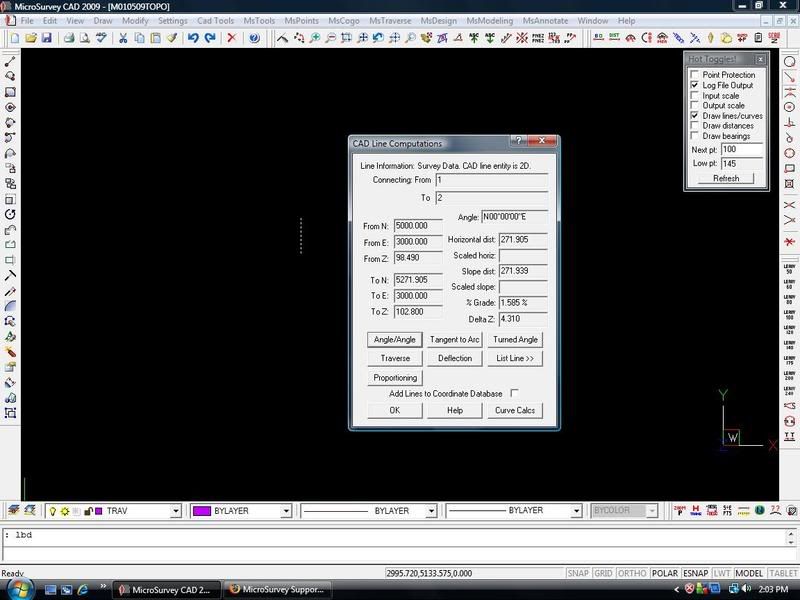Toggle the Log File Output checkbox
Screen dimensions: 800x600
point(694,85)
